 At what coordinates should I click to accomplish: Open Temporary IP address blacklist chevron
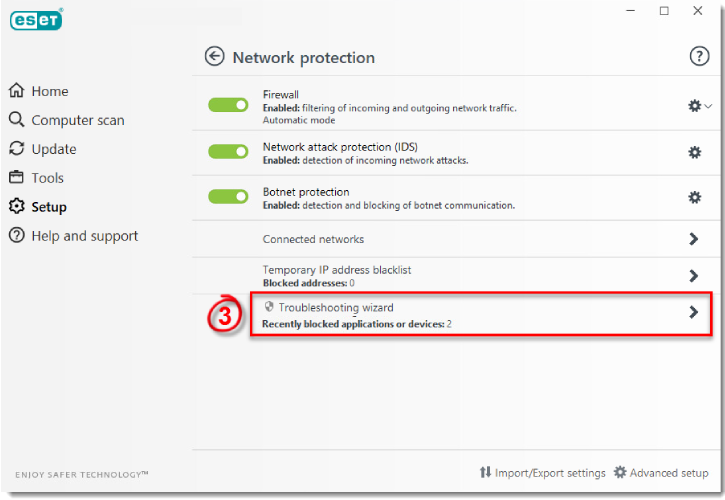click(x=693, y=276)
